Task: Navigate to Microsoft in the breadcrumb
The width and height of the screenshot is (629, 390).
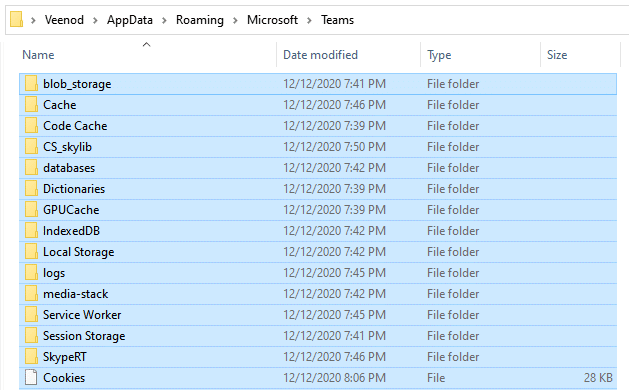Action: click(x=272, y=20)
